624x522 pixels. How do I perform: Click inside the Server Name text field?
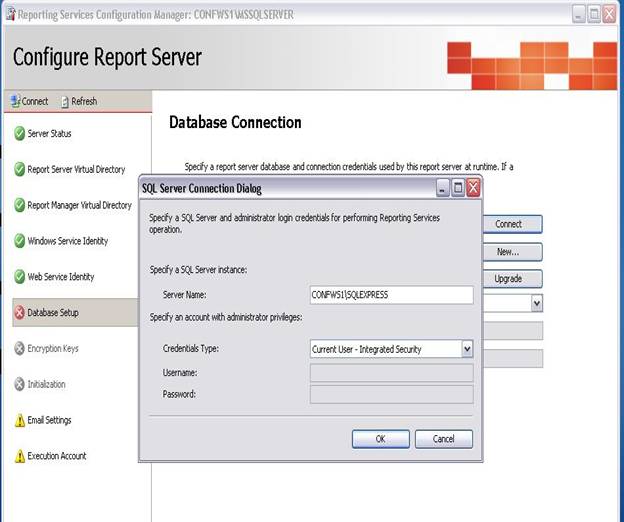point(391,295)
